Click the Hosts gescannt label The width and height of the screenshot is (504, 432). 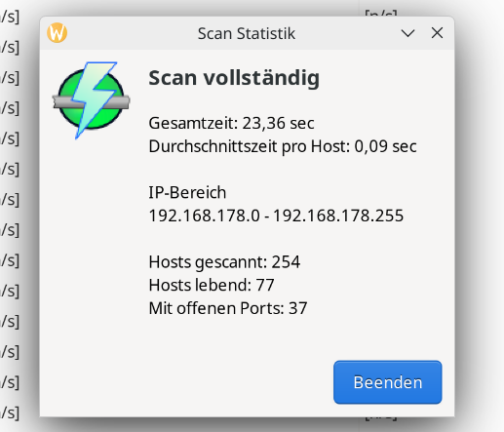pos(208,262)
